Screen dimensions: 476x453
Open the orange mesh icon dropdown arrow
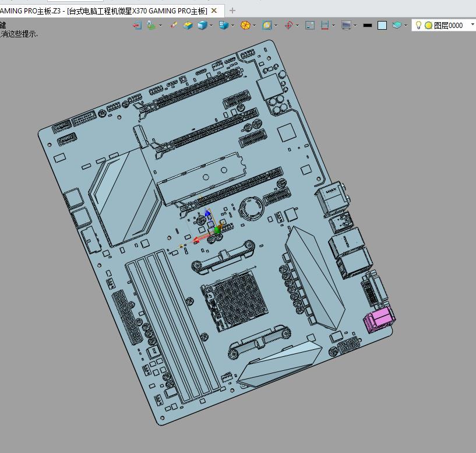(255, 26)
